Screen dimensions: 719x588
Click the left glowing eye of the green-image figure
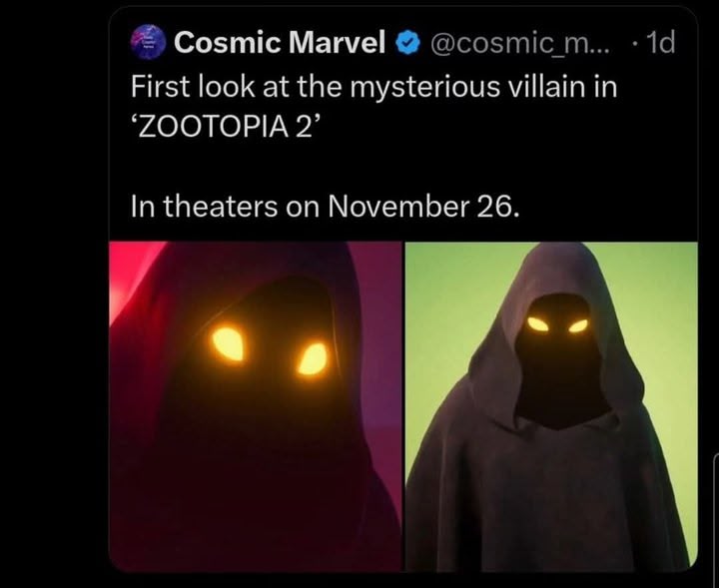[539, 323]
